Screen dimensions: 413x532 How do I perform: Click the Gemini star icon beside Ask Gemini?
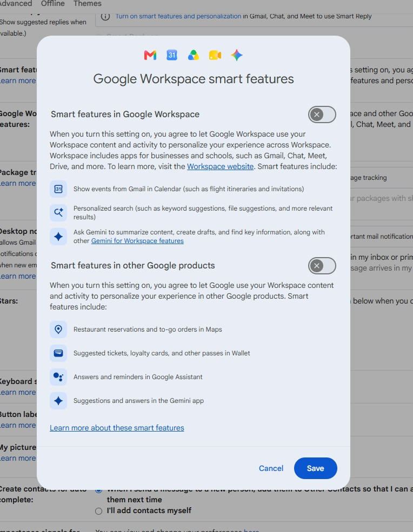coord(58,237)
